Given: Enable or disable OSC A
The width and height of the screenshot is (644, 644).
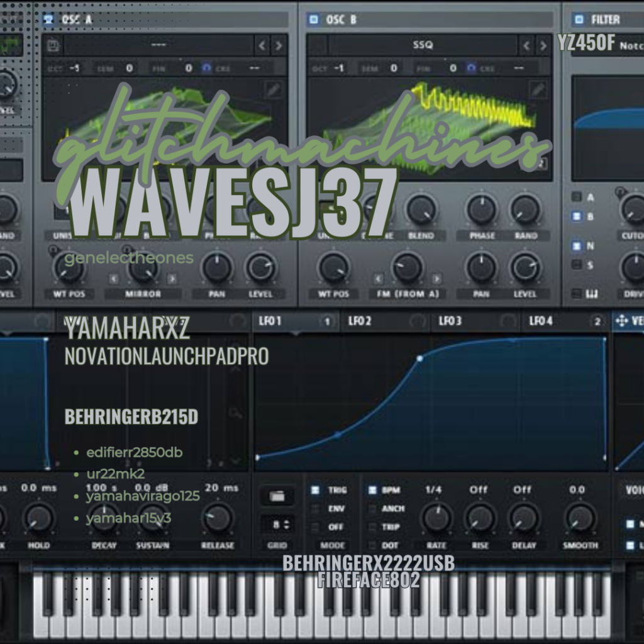Looking at the screenshot, I should (48, 19).
